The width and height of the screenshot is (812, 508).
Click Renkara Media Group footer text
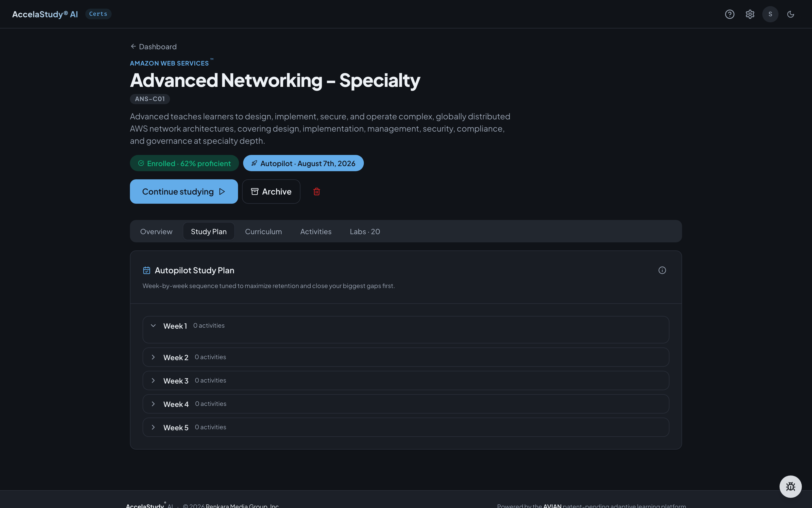(242, 506)
